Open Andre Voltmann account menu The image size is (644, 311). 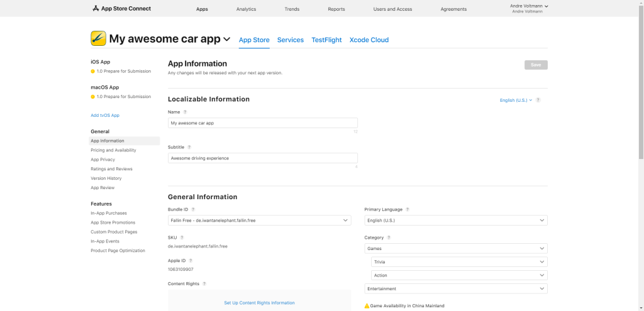click(529, 8)
